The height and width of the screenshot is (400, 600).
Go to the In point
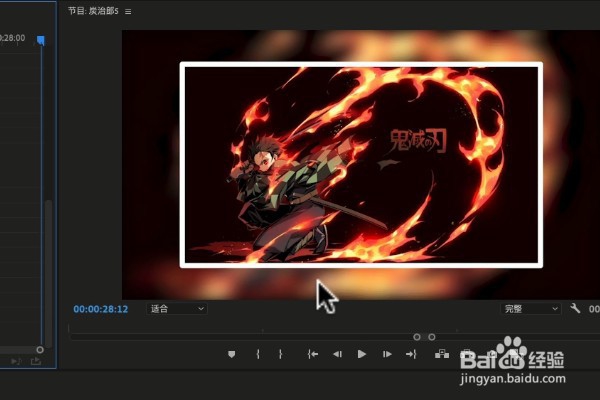click(x=313, y=354)
